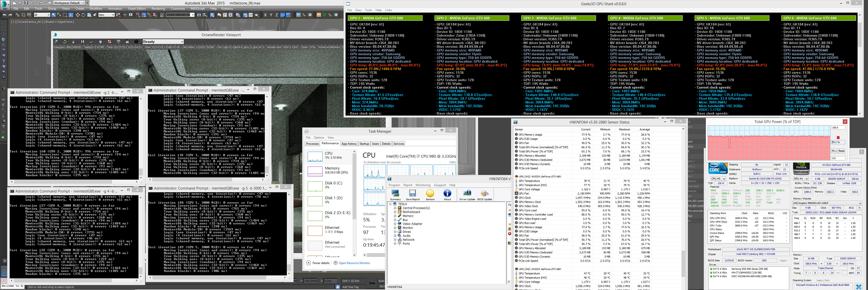Select the Rotate tool in 3ds Max toolbar

click(83, 15)
